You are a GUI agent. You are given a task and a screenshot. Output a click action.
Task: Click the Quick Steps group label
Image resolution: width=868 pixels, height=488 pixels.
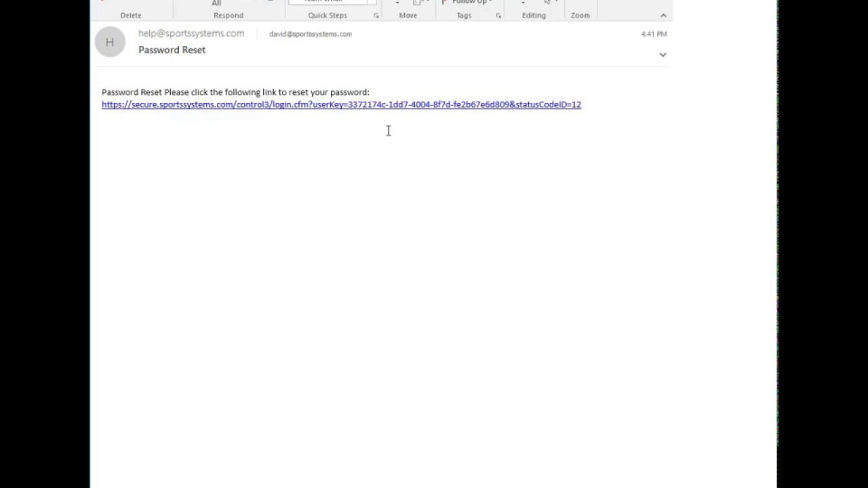[x=328, y=15]
